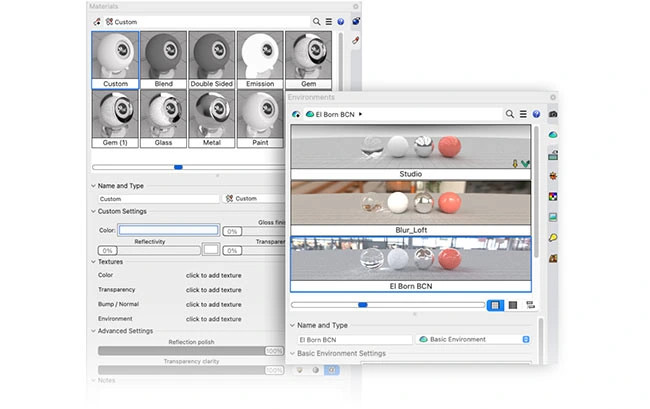Click the tree view icon in Environments panel
Screen dimensions: 650x409
(x=530, y=305)
